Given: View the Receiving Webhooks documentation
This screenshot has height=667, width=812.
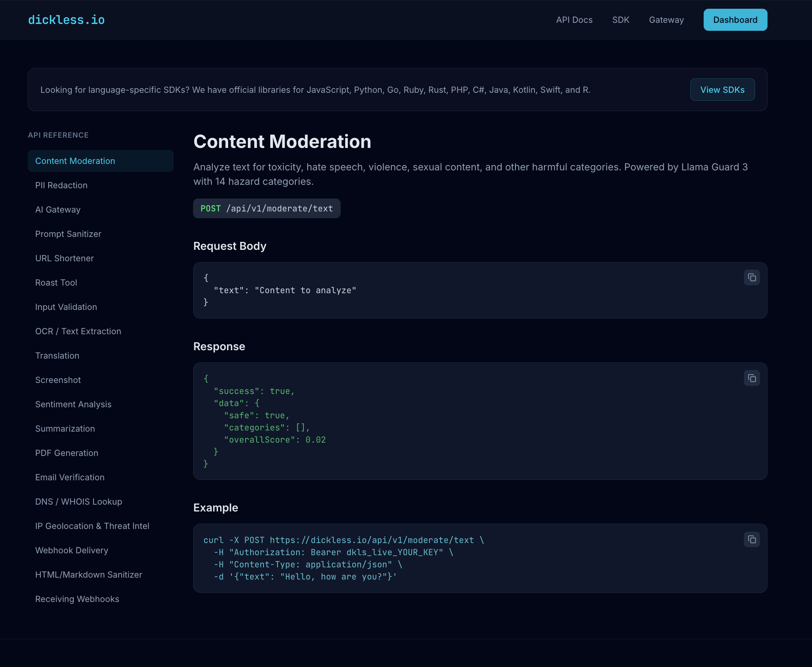Looking at the screenshot, I should tap(77, 599).
